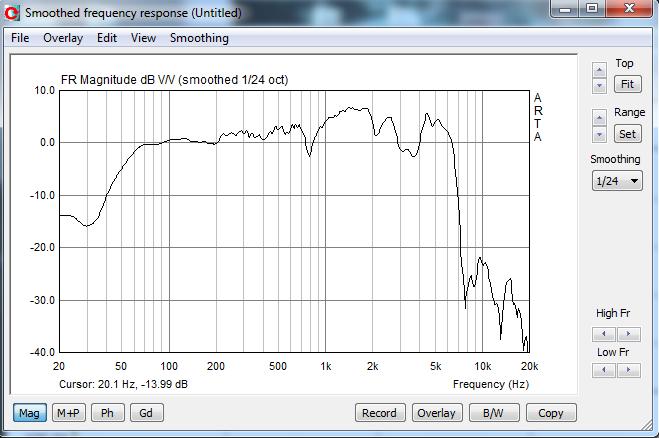Click the High Fr right arrow
The image size is (659, 438).
(629, 334)
